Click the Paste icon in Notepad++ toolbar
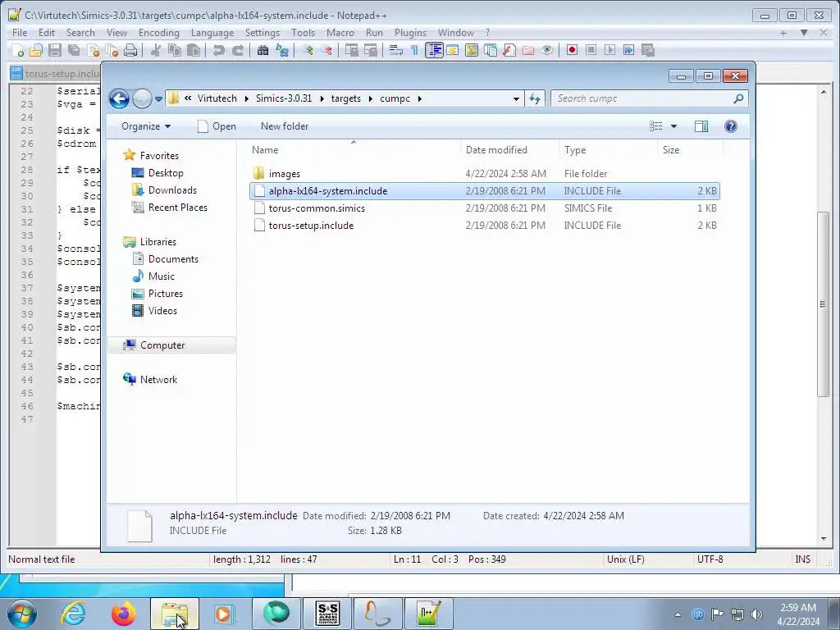Viewport: 840px width, 630px height. [194, 50]
